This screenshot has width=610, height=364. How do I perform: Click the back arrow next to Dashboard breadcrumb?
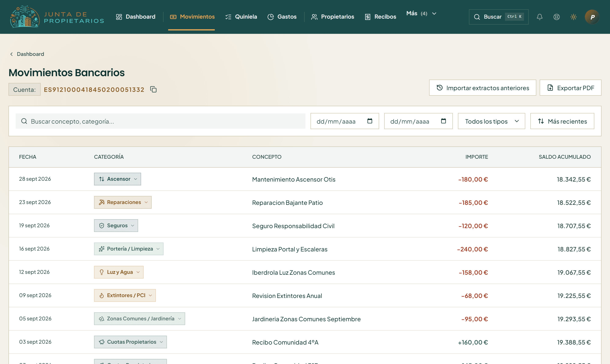[11, 54]
